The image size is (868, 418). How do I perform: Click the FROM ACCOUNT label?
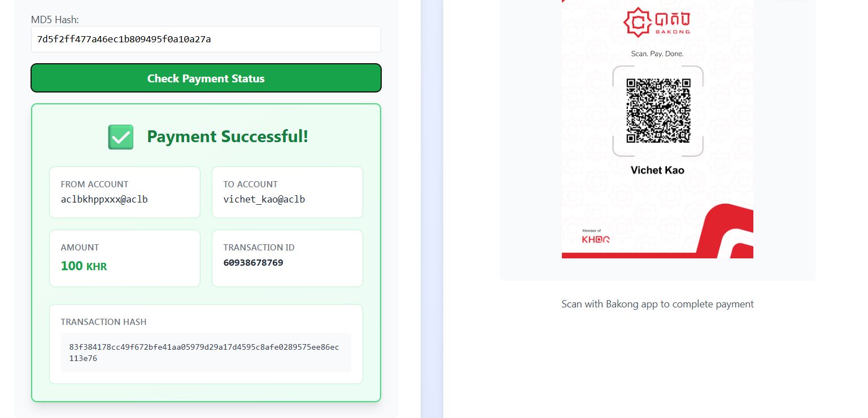coord(94,184)
